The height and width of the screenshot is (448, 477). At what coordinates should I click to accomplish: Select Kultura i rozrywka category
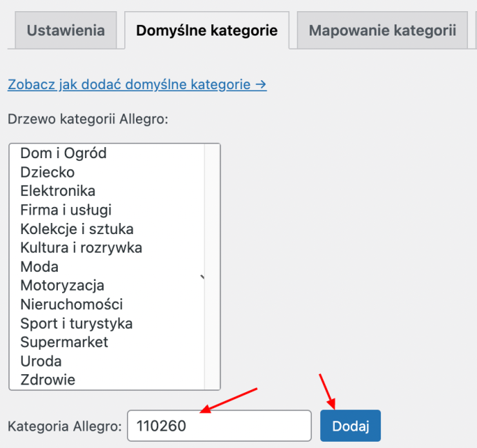[107, 248]
